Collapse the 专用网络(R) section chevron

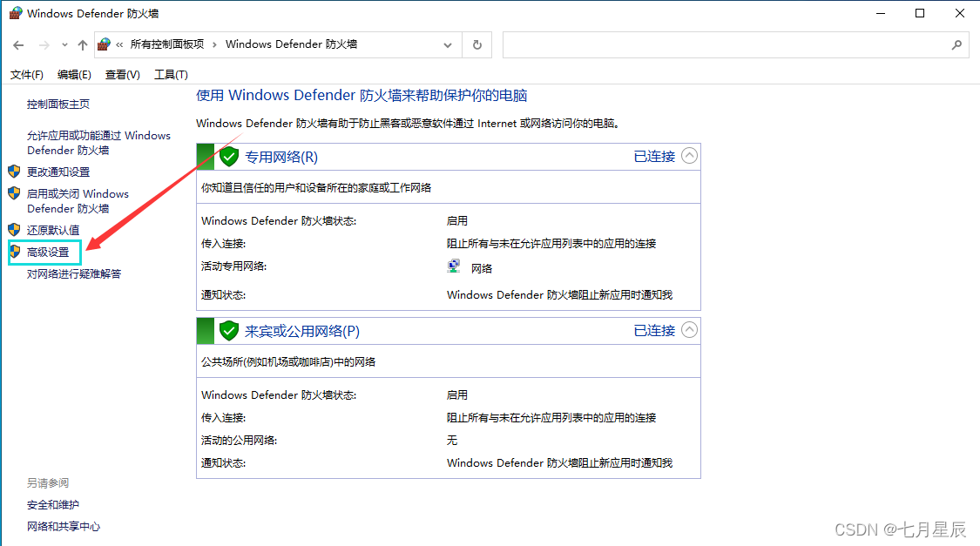click(689, 156)
